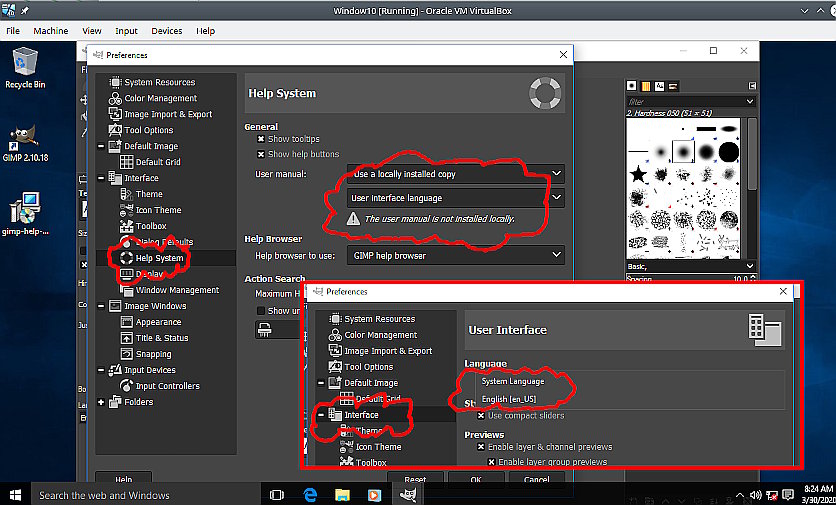Click the clear action history shredder icon
This screenshot has height=505, width=836.
264,330
